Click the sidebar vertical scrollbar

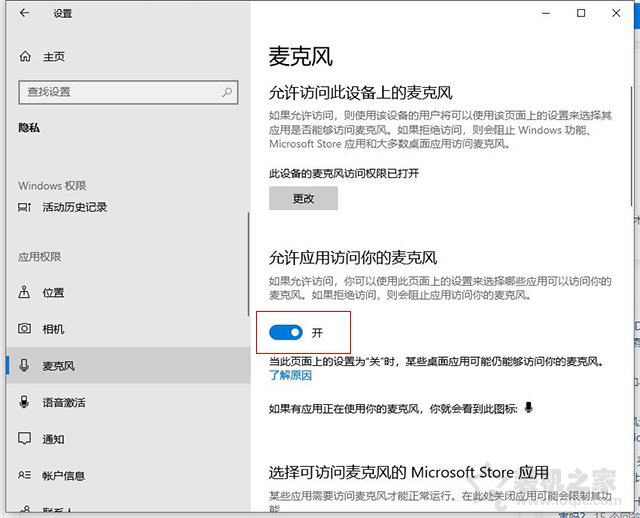248,264
